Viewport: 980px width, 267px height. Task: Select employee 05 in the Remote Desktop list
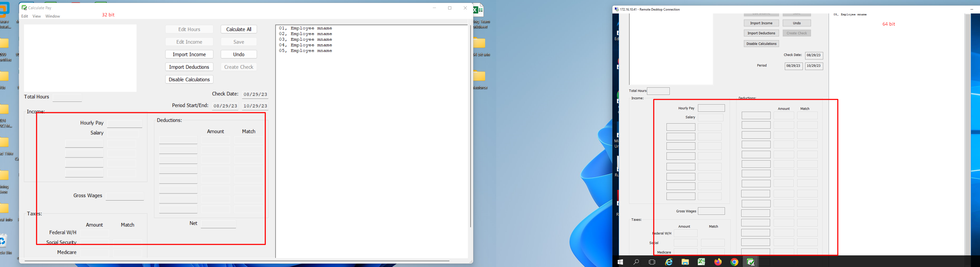click(x=850, y=15)
